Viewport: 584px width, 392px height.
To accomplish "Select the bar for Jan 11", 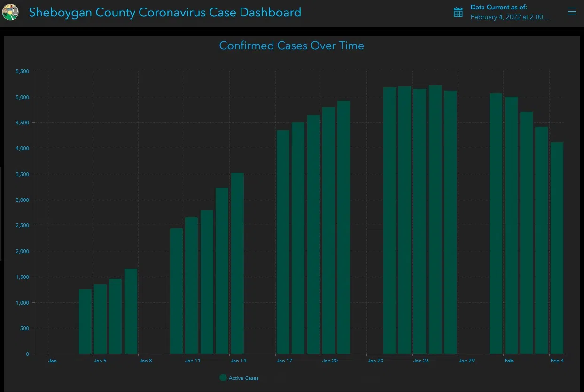I will pos(191,285).
